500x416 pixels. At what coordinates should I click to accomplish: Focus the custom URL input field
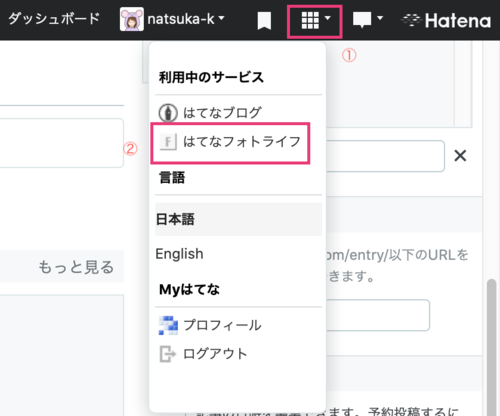coord(378,315)
